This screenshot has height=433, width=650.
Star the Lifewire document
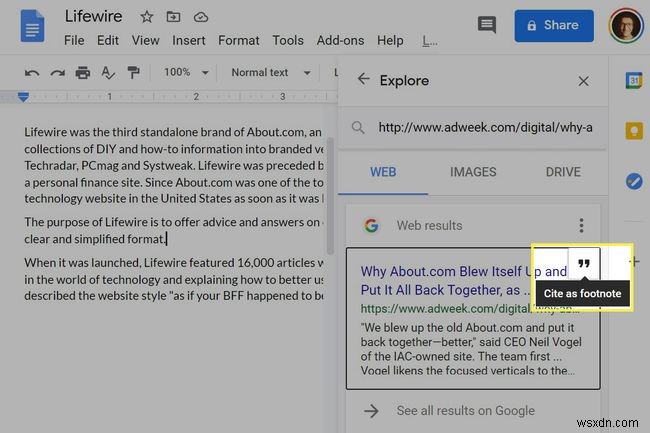pos(146,17)
